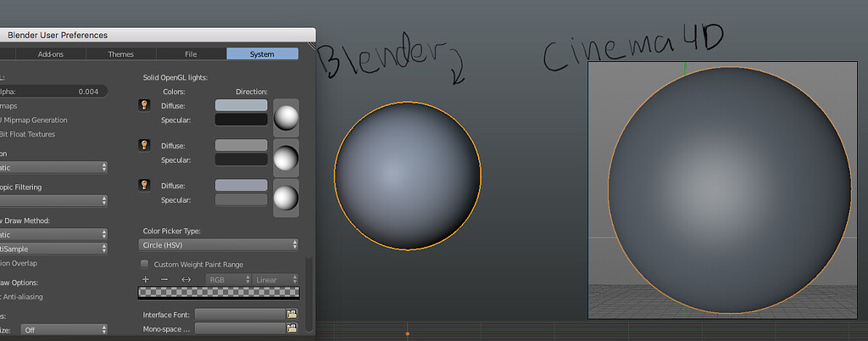
Task: Adjust second light direction sphere
Action: pos(287,158)
